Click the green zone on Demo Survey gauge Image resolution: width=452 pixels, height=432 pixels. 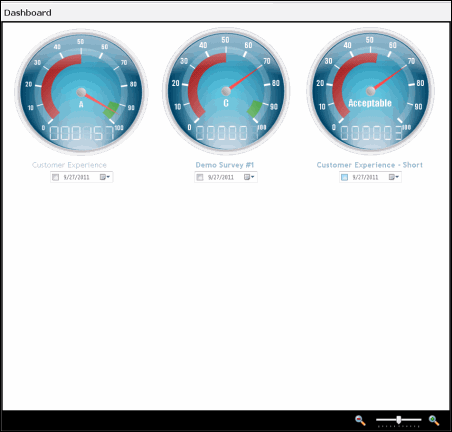coord(255,109)
